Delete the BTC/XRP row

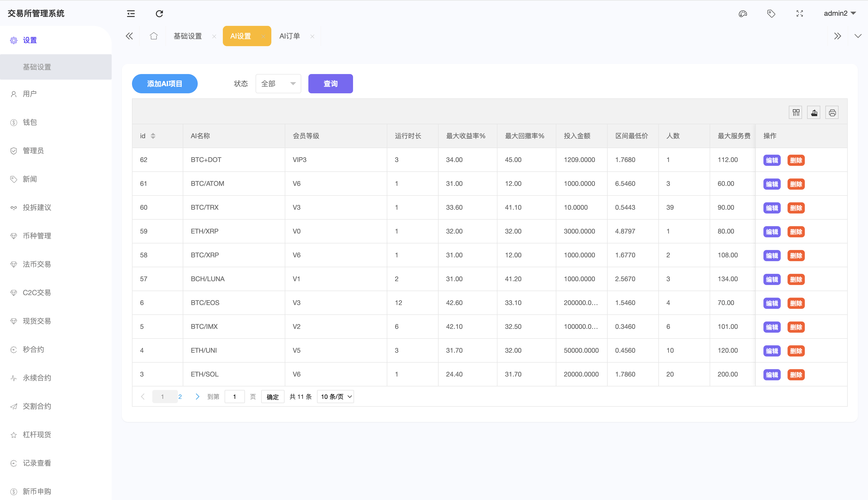coord(796,256)
